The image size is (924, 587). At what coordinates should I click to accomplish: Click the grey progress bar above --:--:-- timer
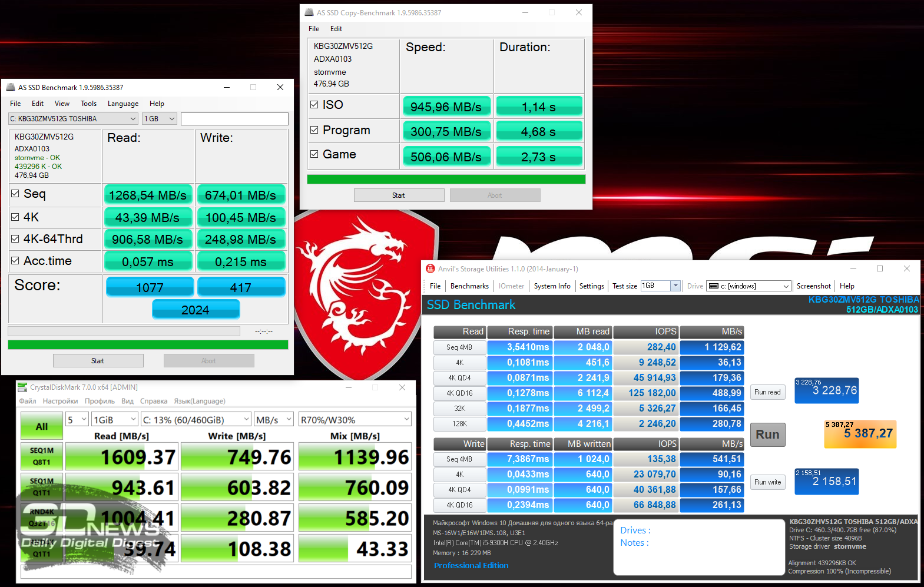pos(124,331)
